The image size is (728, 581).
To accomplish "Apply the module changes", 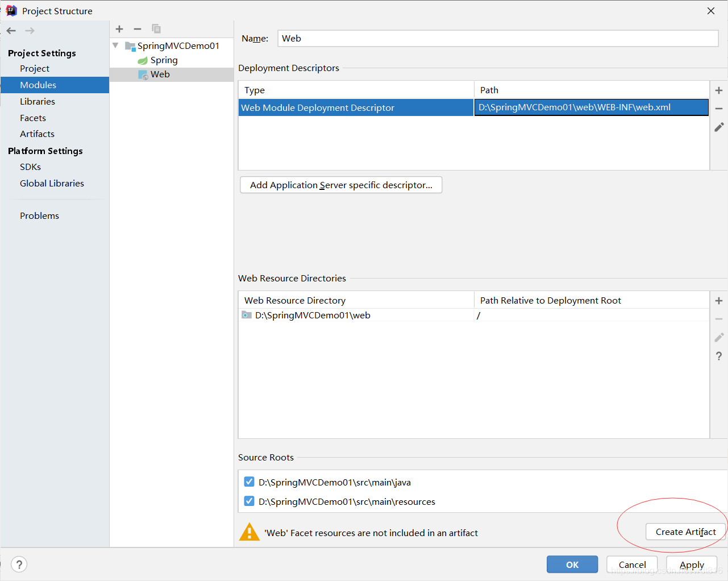I will tap(692, 565).
